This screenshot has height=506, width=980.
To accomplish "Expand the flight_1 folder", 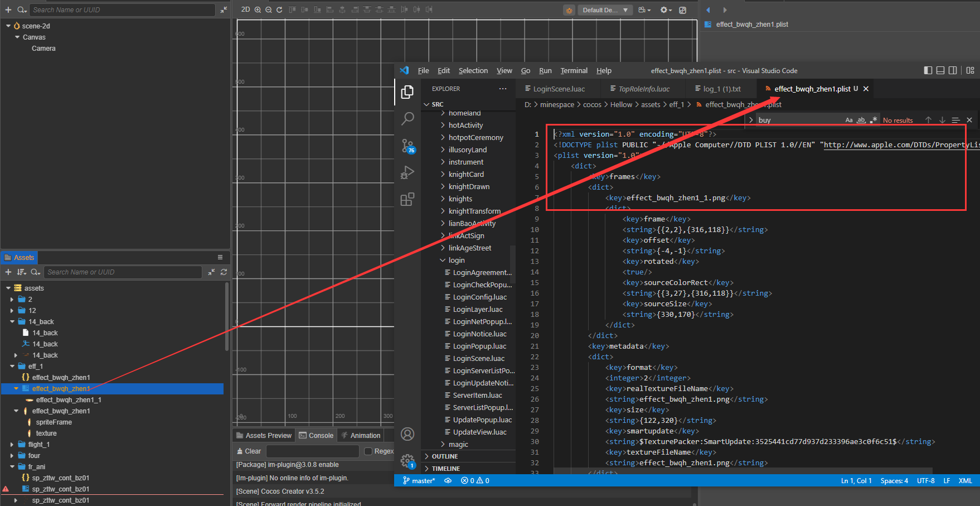I will (12, 445).
